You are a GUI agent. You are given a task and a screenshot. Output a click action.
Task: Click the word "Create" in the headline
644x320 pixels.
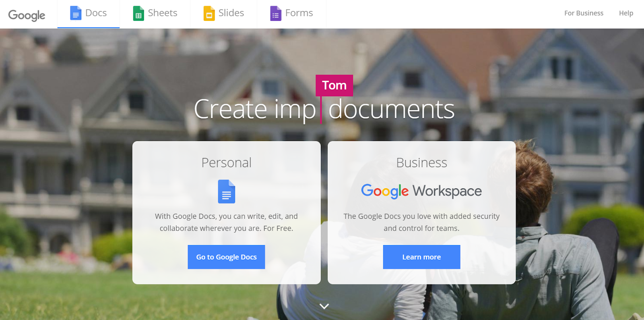(230, 109)
